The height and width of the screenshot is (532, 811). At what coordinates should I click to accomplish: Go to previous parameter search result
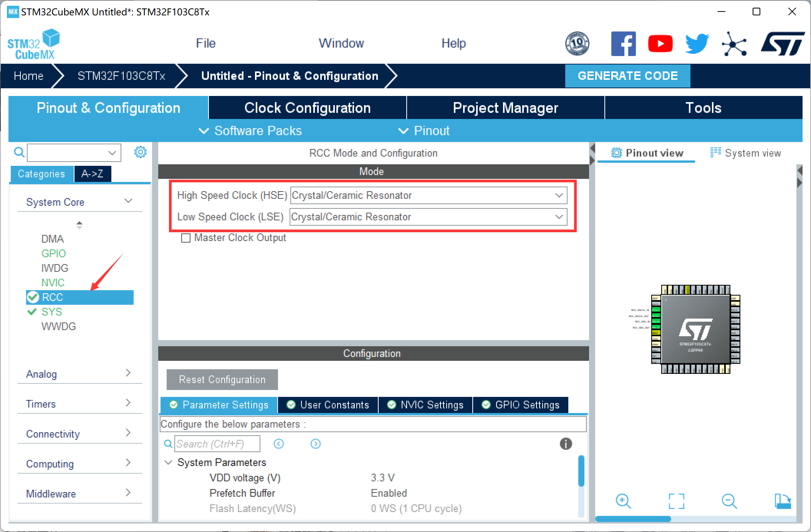click(279, 444)
